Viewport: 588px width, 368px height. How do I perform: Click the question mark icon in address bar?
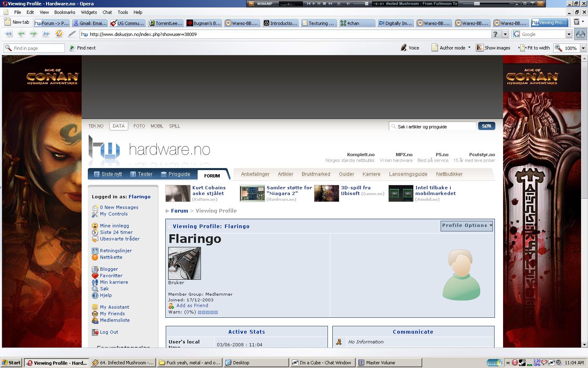click(x=495, y=34)
